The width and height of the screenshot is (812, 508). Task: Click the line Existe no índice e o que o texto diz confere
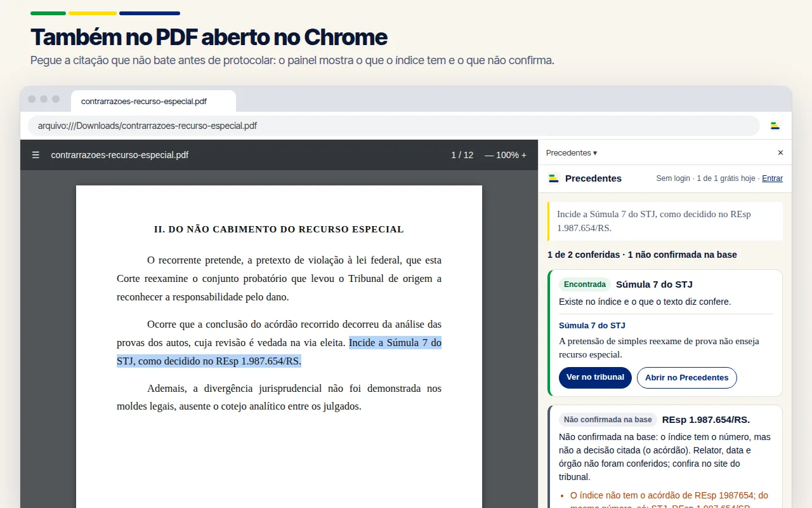(645, 302)
